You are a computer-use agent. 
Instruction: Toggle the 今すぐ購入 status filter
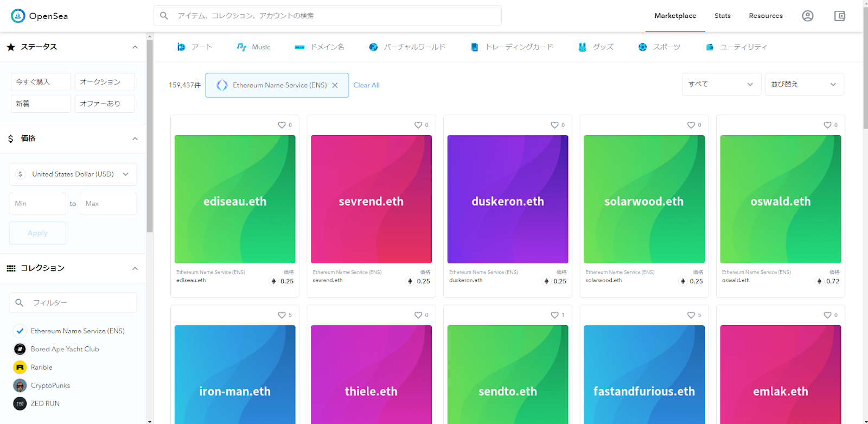tap(41, 82)
